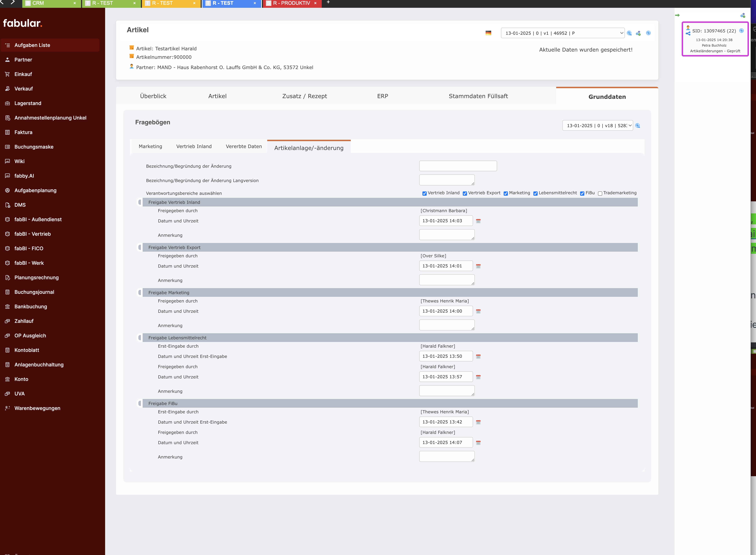Enable the Trademarketing checkbox

pyautogui.click(x=600, y=193)
